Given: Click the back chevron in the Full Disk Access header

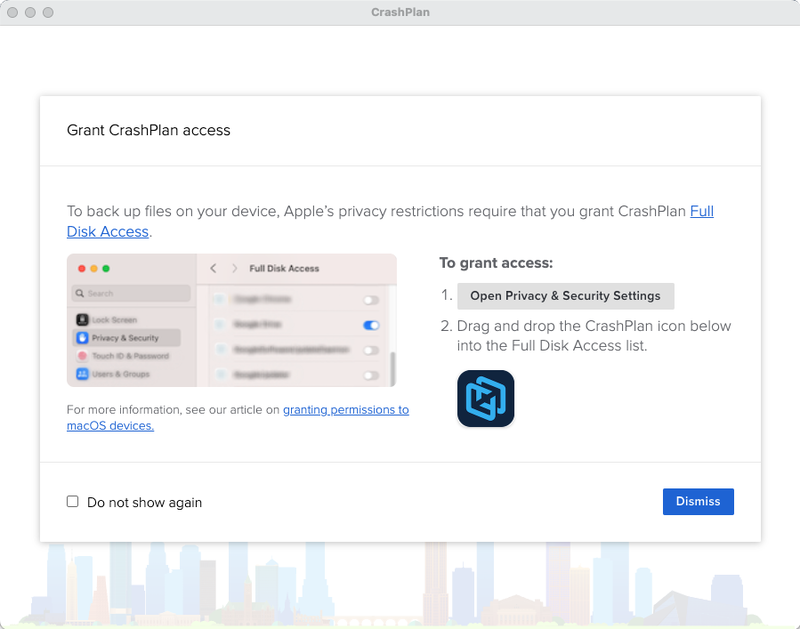Looking at the screenshot, I should tap(213, 268).
